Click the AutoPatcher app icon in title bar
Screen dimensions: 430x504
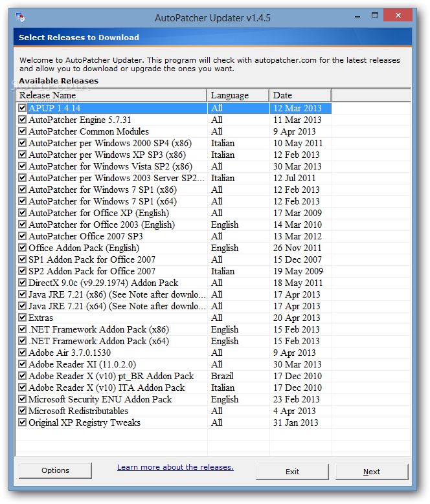point(20,17)
